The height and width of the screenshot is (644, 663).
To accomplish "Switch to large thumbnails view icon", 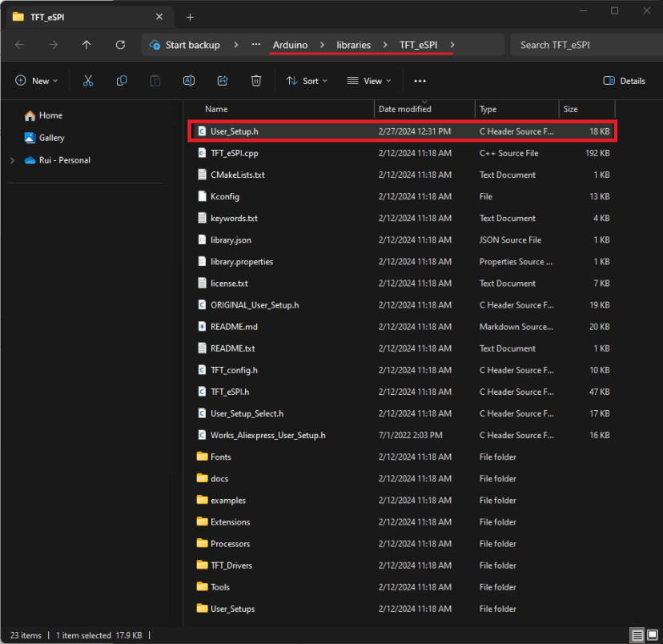I will 652,635.
